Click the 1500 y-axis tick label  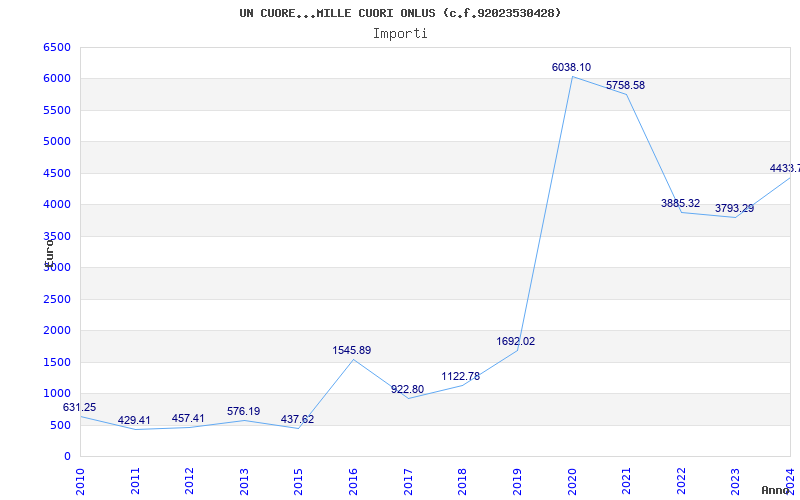[x=57, y=362]
